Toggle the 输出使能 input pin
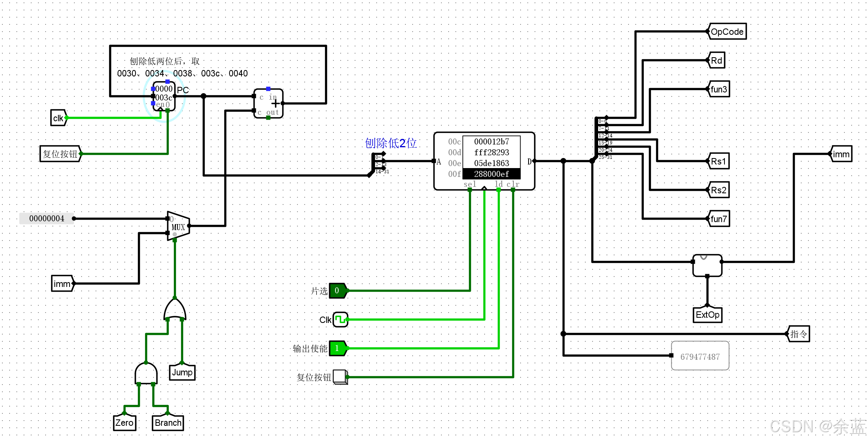The width and height of the screenshot is (868, 441). click(x=337, y=348)
